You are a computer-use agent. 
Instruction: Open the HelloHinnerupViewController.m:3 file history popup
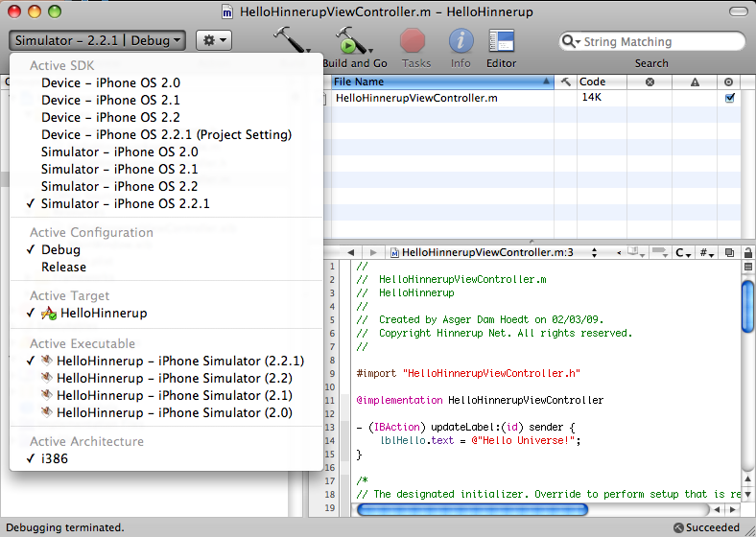point(494,252)
